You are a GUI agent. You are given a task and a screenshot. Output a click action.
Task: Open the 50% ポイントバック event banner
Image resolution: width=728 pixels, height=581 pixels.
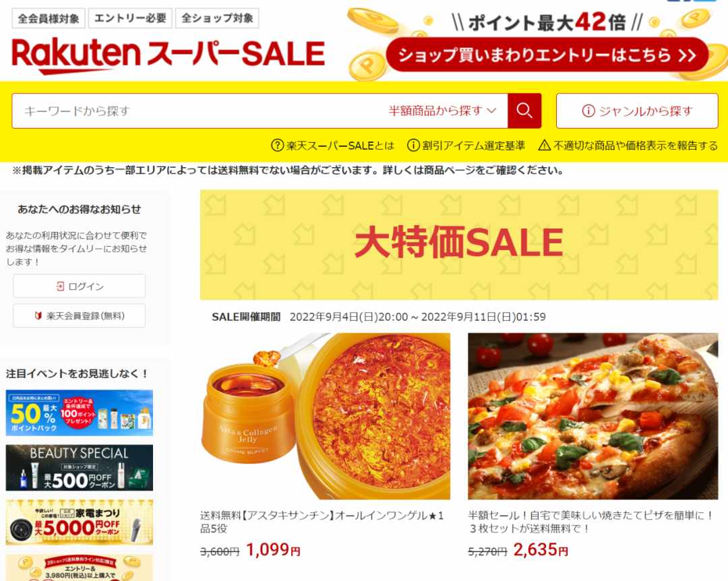click(x=80, y=413)
